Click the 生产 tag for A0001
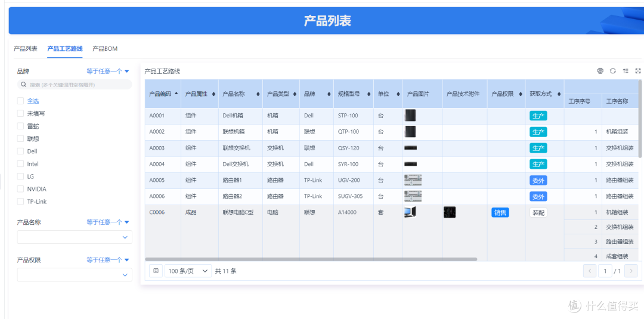644x319 pixels. click(538, 116)
